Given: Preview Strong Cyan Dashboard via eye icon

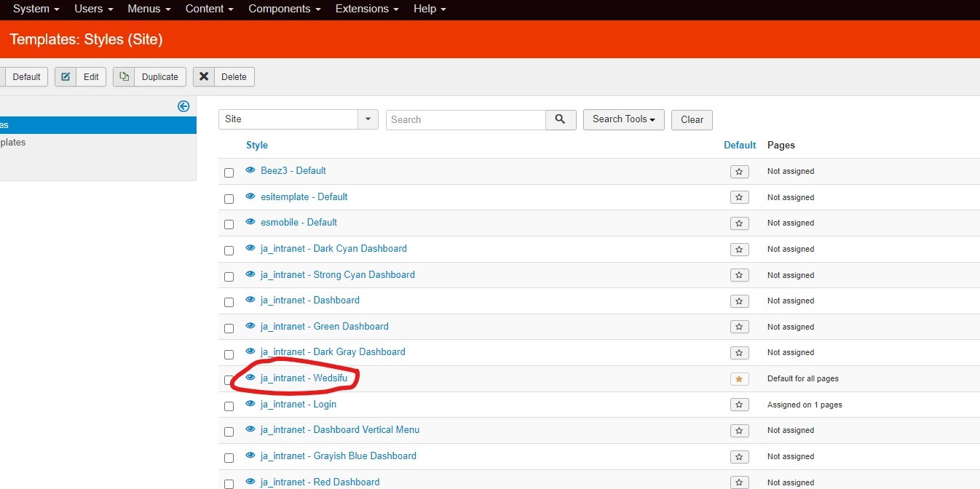Looking at the screenshot, I should click(250, 274).
